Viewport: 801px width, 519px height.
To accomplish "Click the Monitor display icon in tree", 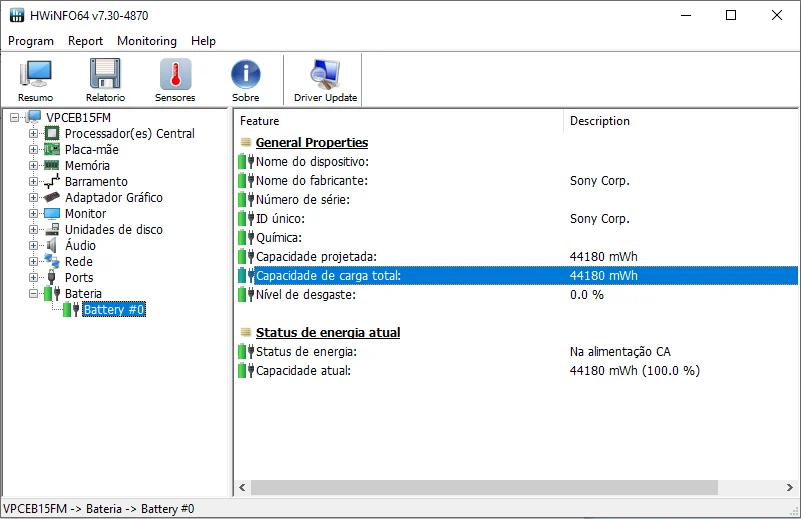I will [x=52, y=214].
